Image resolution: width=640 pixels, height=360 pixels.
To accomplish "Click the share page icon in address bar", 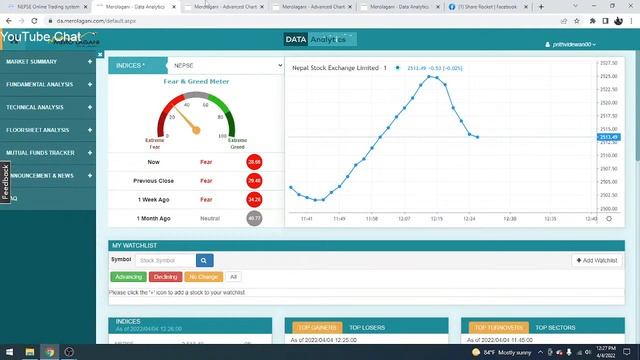I will click(x=564, y=21).
